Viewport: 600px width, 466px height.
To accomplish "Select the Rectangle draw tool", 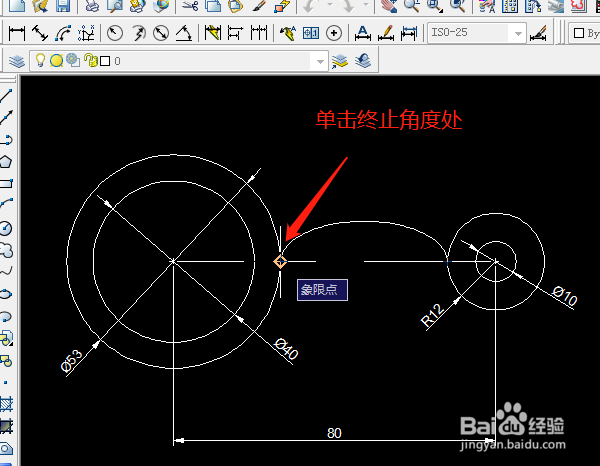I will (7, 184).
